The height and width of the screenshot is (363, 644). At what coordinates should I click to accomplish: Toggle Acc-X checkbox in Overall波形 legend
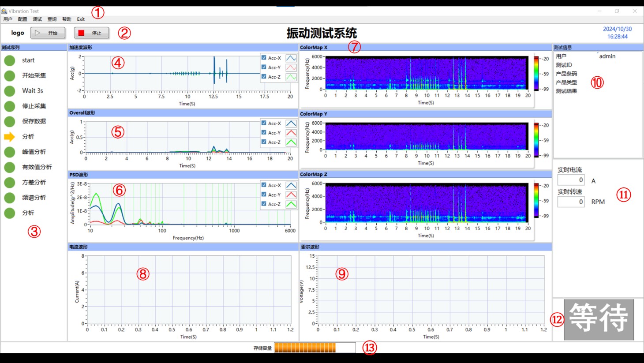264,123
